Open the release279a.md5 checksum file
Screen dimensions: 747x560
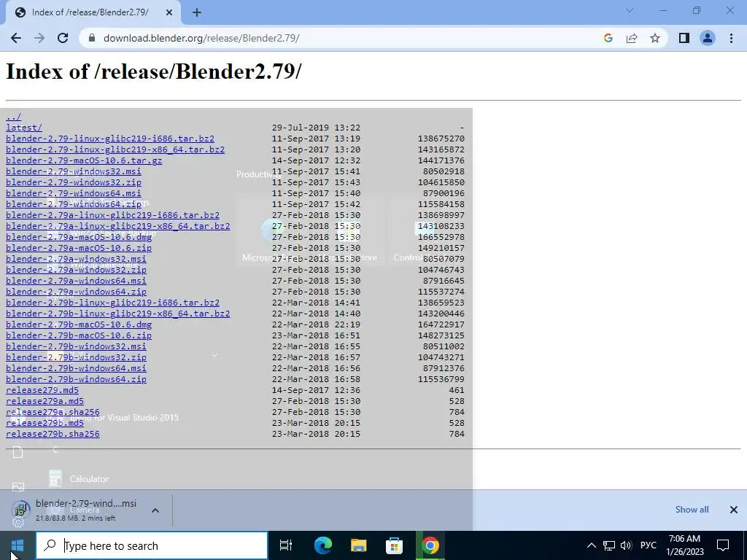point(44,402)
